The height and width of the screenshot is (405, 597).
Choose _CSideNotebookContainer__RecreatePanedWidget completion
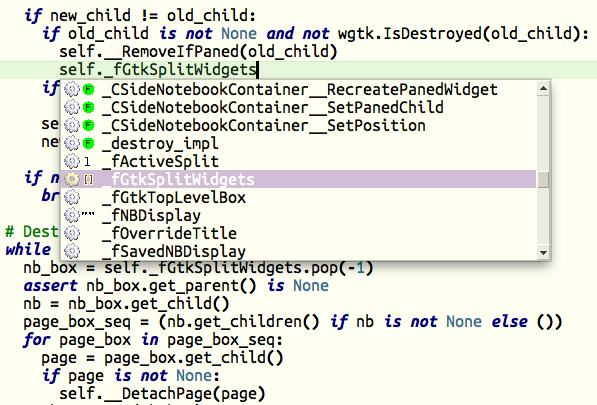[298, 89]
